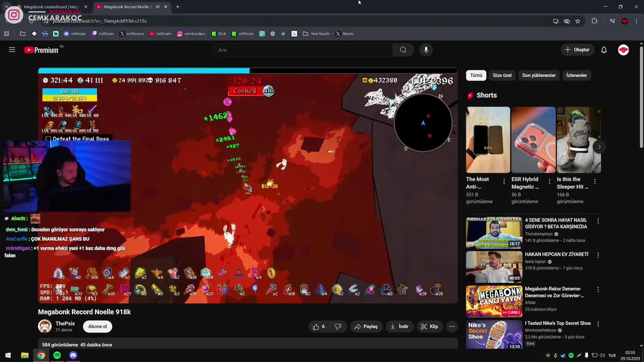
Task: Open the Kick bookmark
Action: pos(219,34)
